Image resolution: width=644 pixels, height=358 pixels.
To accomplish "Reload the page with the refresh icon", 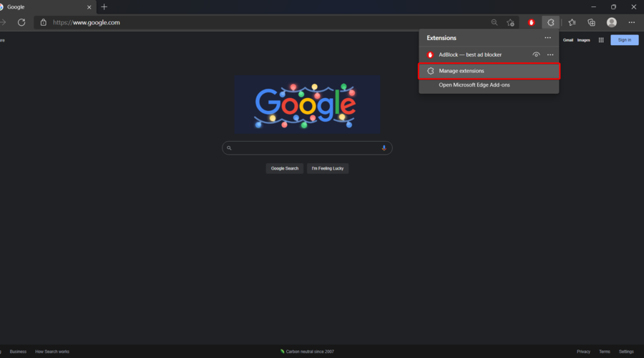I will pos(21,23).
